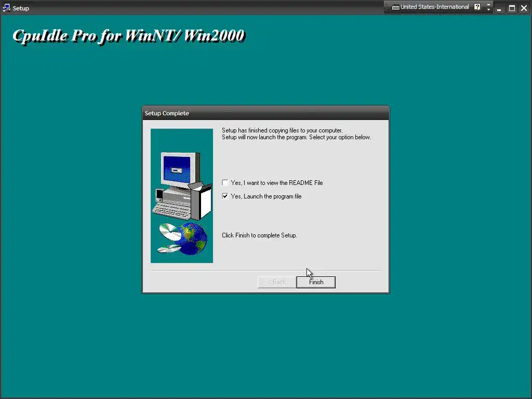Image resolution: width=532 pixels, height=399 pixels.
Task: Maximize the Setup window
Action: click(x=512, y=8)
